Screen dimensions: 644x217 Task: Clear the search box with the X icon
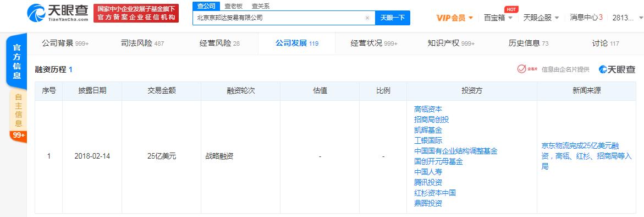coord(367,18)
